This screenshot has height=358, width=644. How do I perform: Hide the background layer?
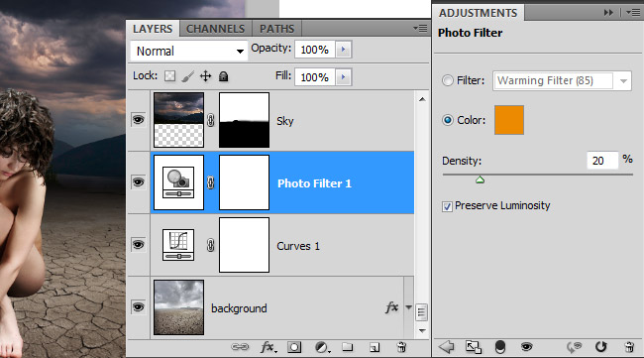click(x=138, y=307)
